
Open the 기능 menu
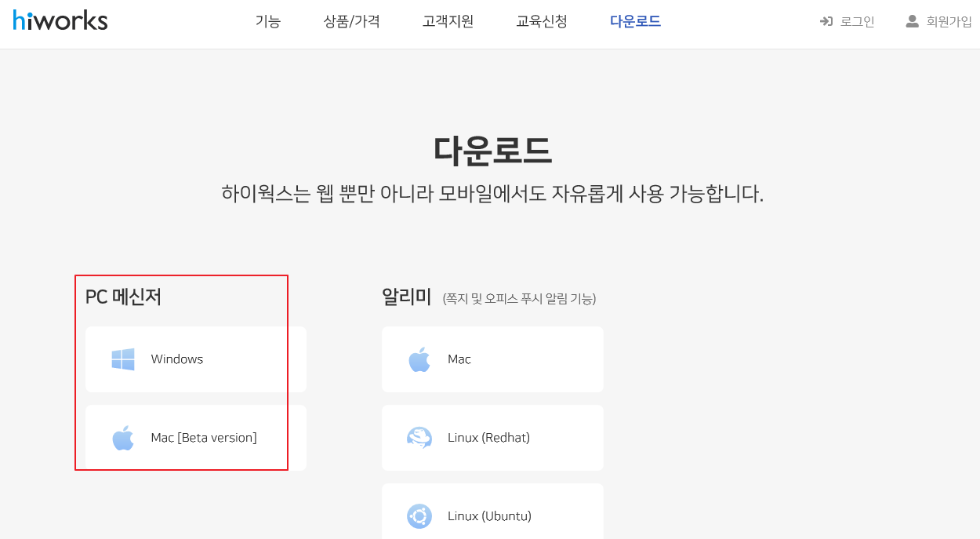point(268,21)
